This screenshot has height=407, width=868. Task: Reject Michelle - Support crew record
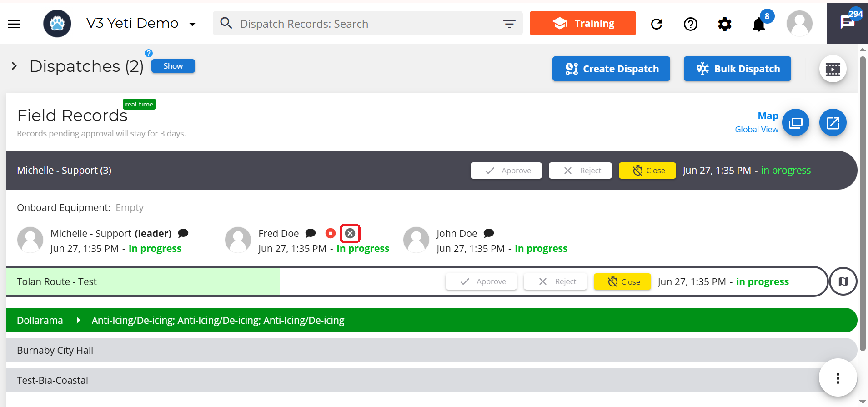580,171
